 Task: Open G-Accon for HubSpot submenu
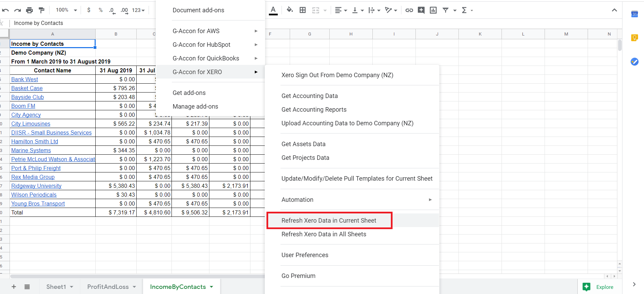(x=210, y=45)
